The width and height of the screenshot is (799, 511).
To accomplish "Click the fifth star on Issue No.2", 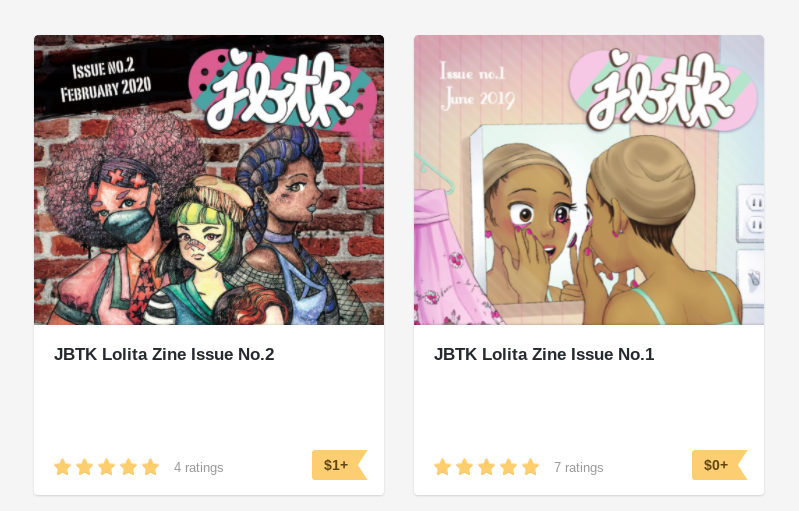I will 150,467.
